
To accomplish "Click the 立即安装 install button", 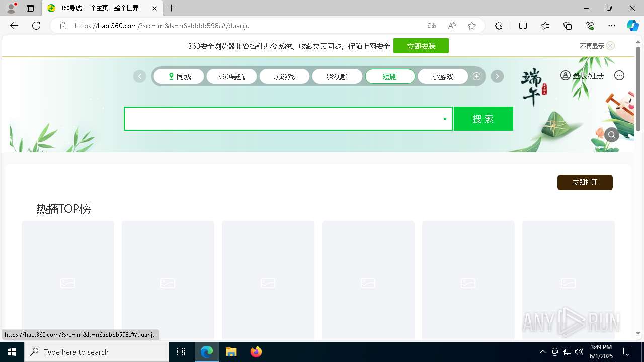I will click(x=421, y=46).
